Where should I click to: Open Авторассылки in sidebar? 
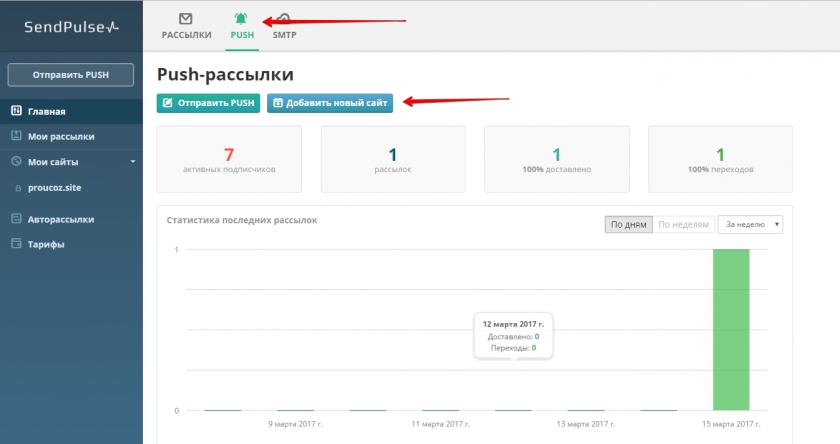71,219
